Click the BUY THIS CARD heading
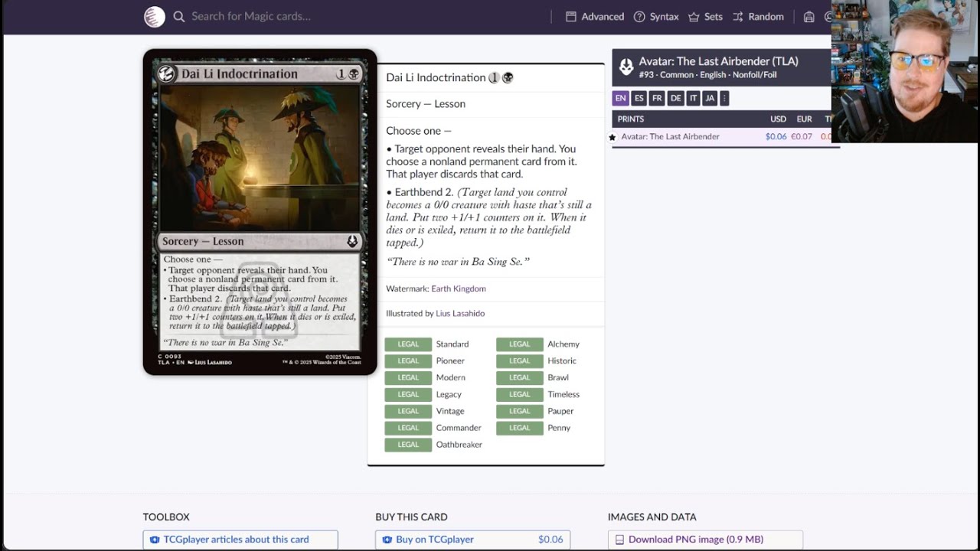Screen dimensions: 980x551 tap(411, 517)
